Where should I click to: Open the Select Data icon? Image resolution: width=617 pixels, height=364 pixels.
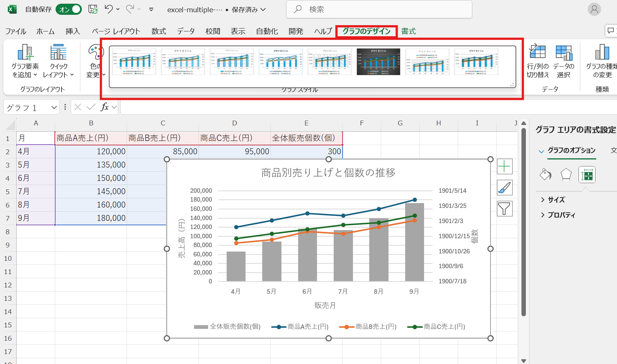coord(563,53)
